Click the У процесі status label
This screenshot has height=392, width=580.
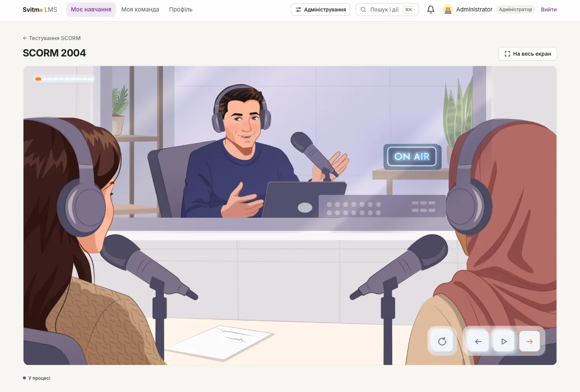(x=37, y=378)
